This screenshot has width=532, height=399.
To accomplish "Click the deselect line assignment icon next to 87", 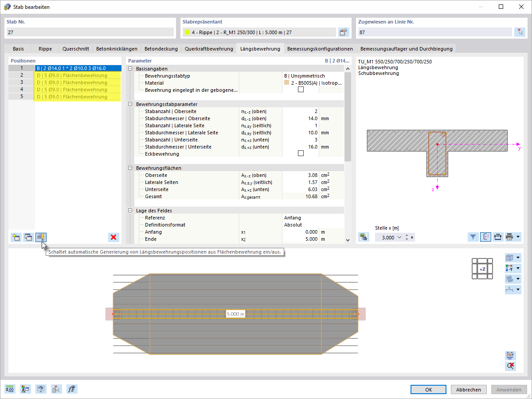I will [x=520, y=32].
